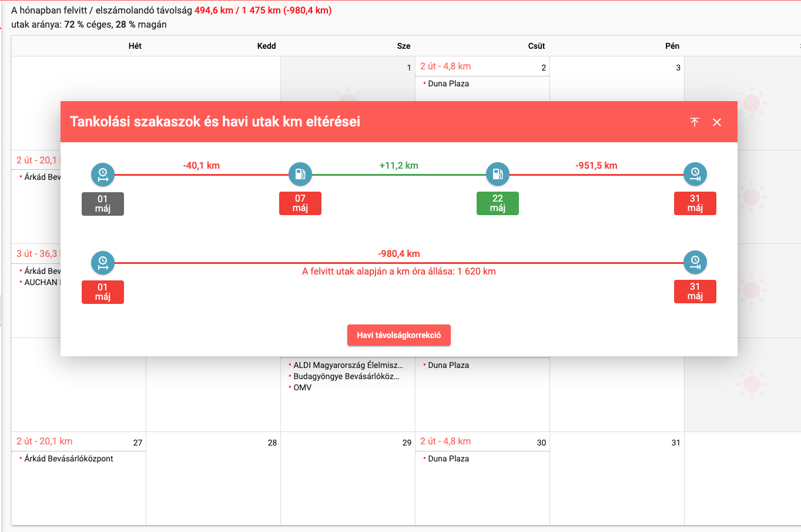Select the green 22 máj date badge
The image size is (801, 532).
498,203
